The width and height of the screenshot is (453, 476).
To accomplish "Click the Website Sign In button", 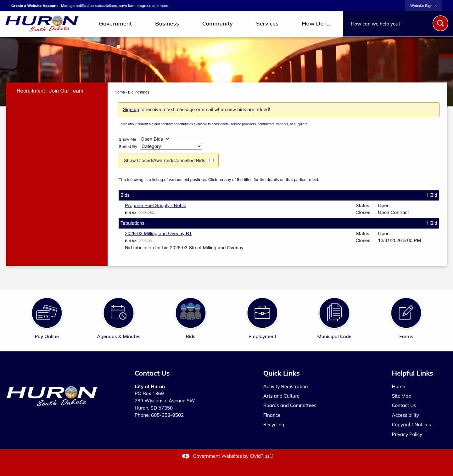I will [x=423, y=5].
